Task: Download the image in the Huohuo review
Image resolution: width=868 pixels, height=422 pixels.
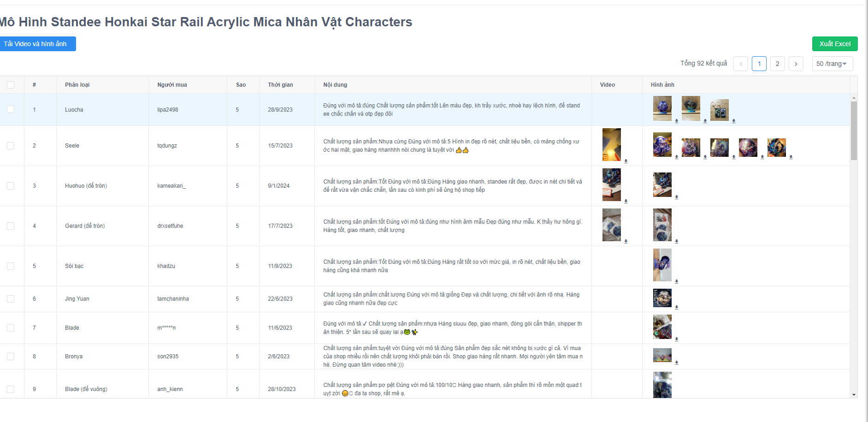Action: pyautogui.click(x=677, y=197)
